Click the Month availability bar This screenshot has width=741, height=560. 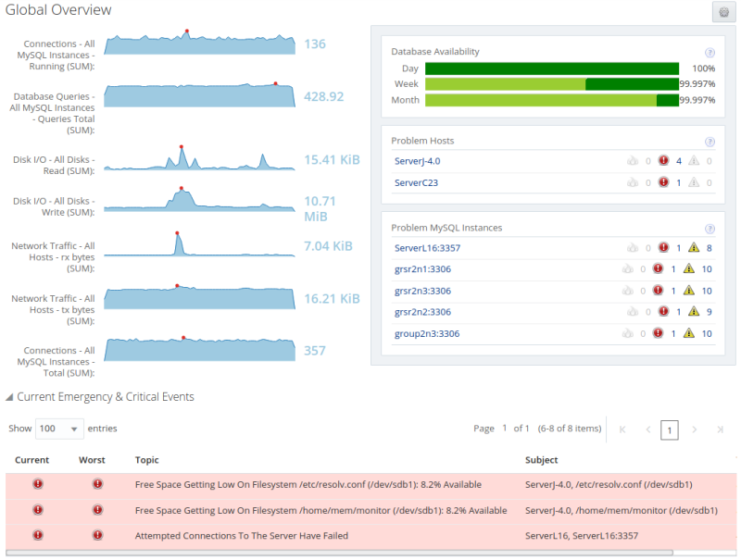(x=552, y=100)
